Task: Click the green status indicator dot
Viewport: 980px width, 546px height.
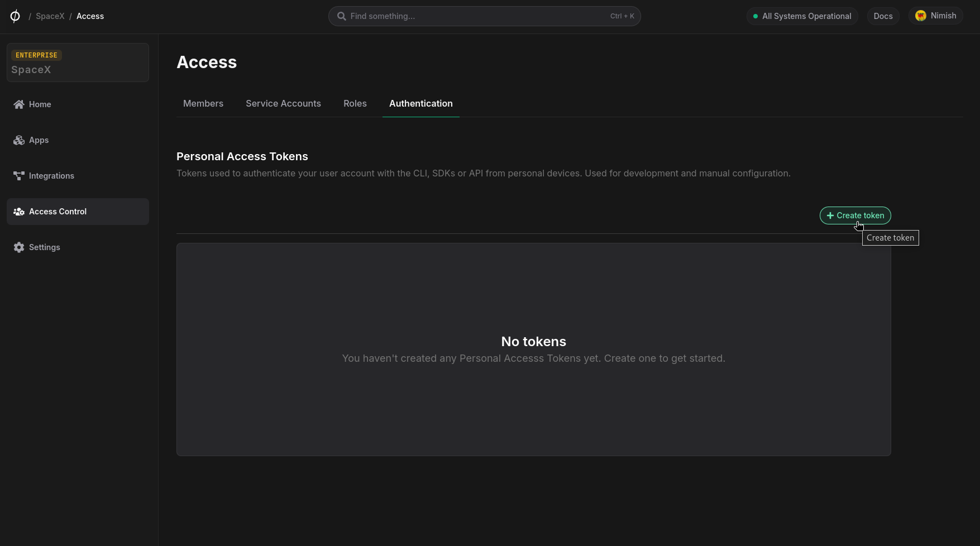Action: pyautogui.click(x=756, y=16)
